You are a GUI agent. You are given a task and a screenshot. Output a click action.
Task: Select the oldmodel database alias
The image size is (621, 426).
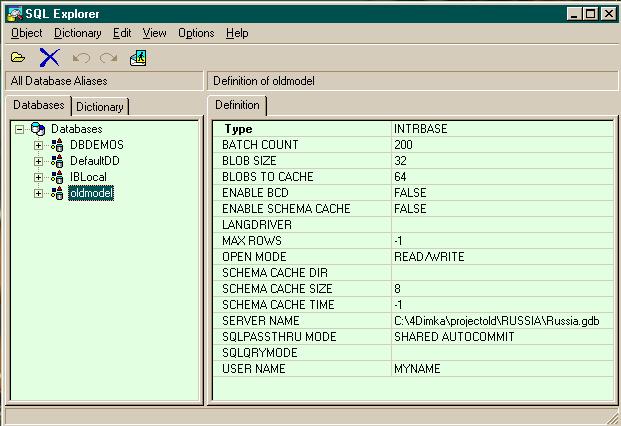(91, 193)
